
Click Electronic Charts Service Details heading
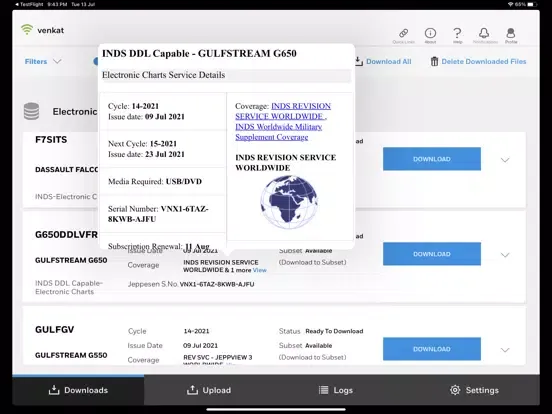[x=163, y=75]
